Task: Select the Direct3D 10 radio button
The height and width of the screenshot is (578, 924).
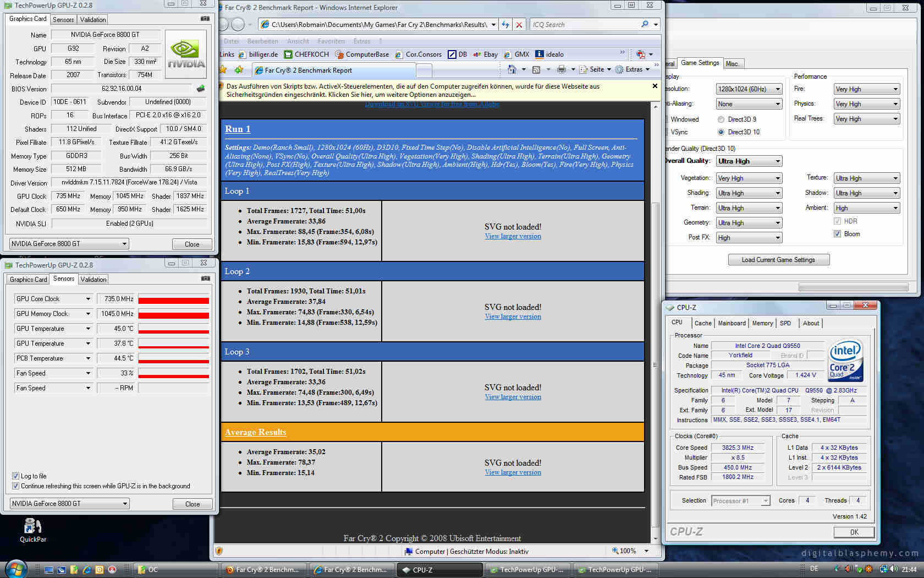Action: tap(721, 132)
